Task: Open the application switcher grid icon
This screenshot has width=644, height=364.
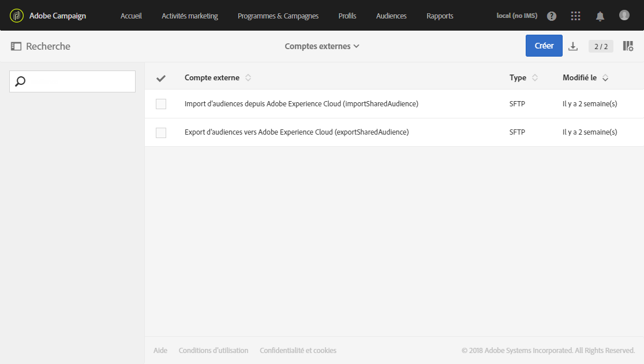Action: coord(575,16)
